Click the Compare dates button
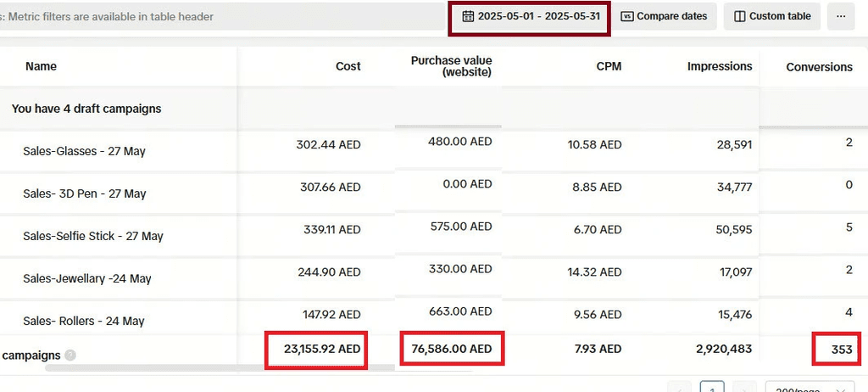 tap(664, 16)
